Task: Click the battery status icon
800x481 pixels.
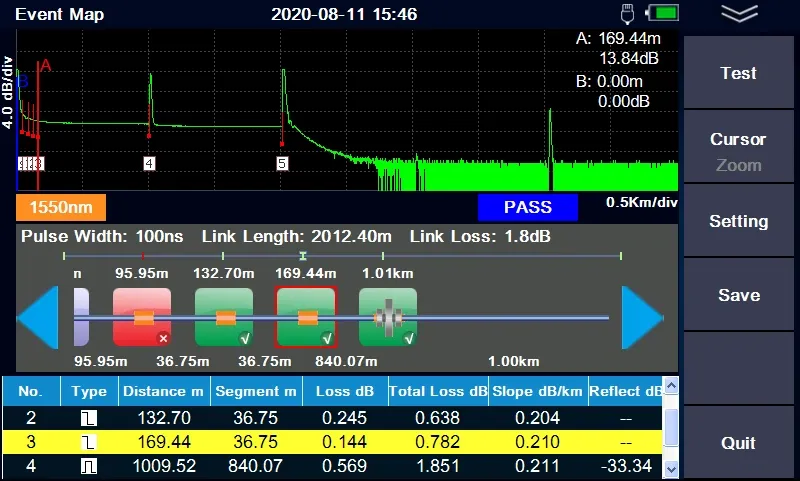Action: point(662,14)
